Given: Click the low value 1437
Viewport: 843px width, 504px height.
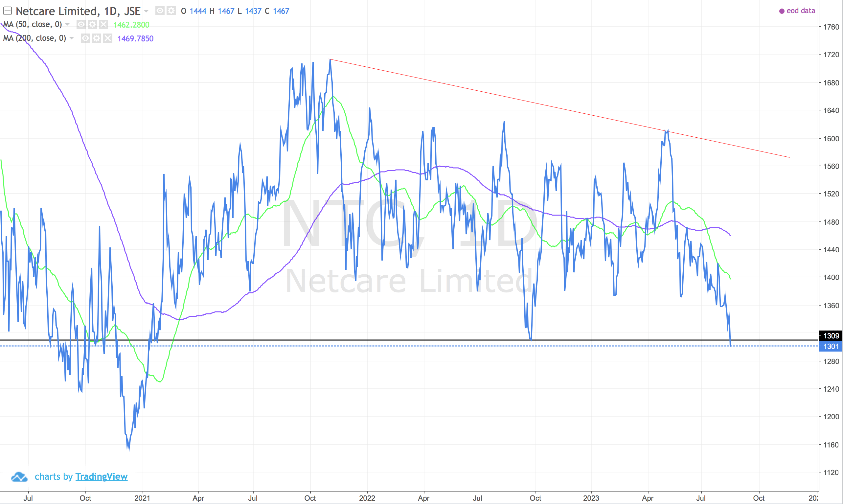Looking at the screenshot, I should (253, 11).
